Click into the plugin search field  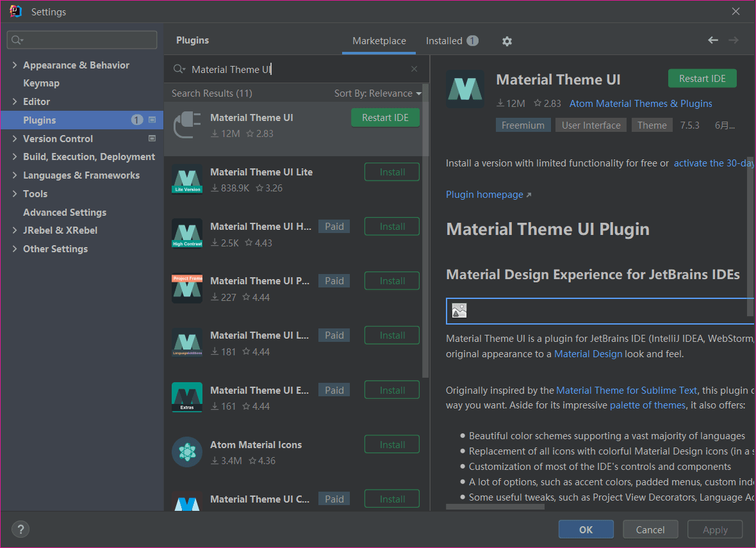[297, 69]
